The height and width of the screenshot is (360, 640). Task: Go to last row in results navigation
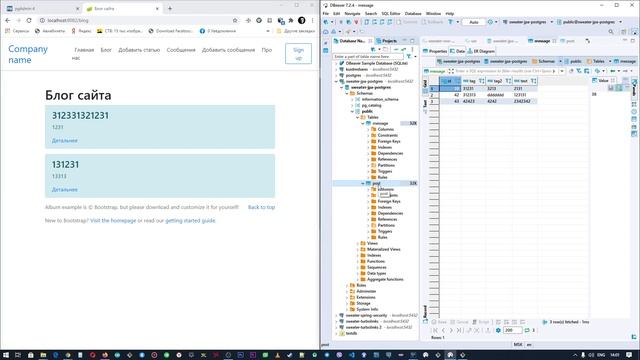click(459, 330)
